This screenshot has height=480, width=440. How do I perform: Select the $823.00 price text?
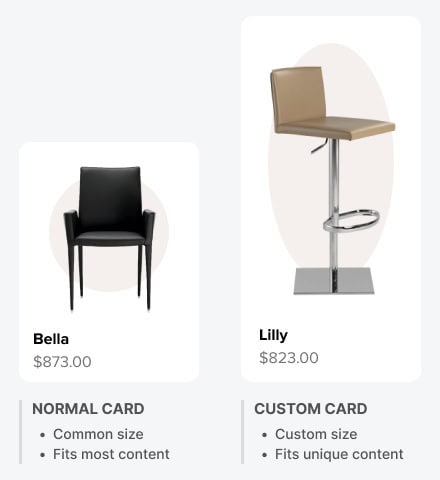(x=289, y=358)
